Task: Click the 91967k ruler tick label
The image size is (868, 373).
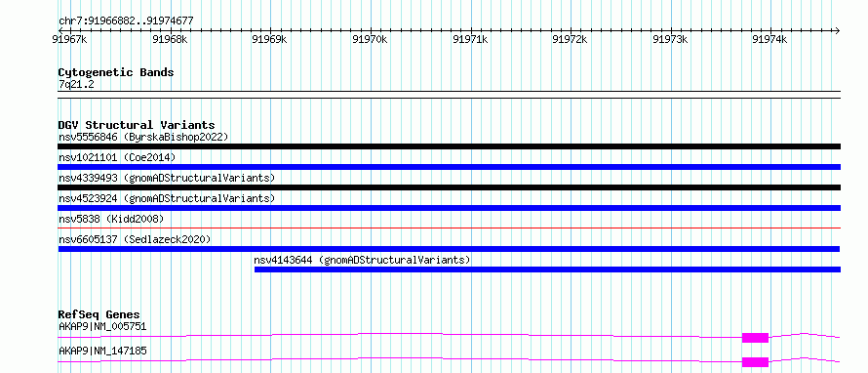Action: click(x=70, y=39)
